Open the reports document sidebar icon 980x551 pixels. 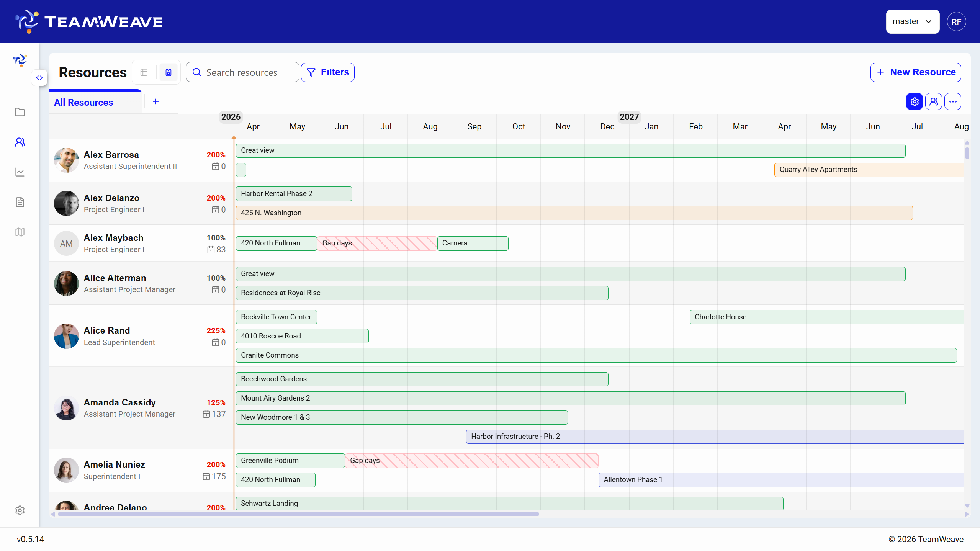pyautogui.click(x=20, y=202)
